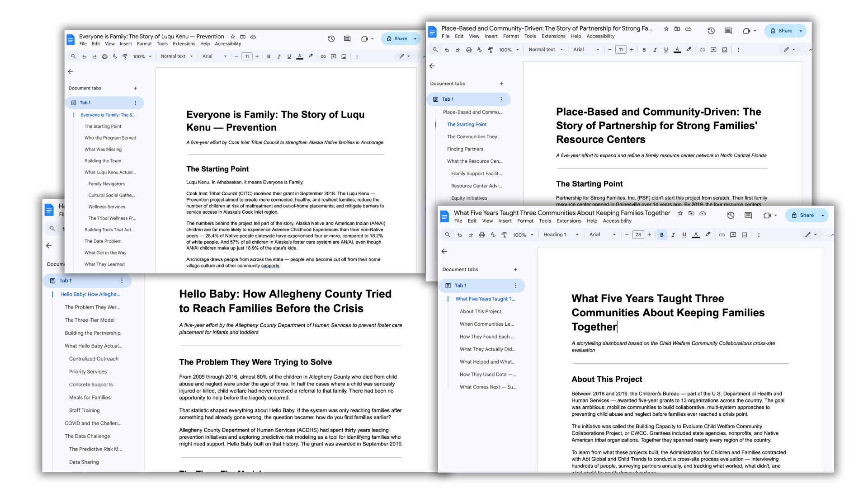
Task: Open Insert menu in Luqu Kenu document
Action: tap(126, 44)
